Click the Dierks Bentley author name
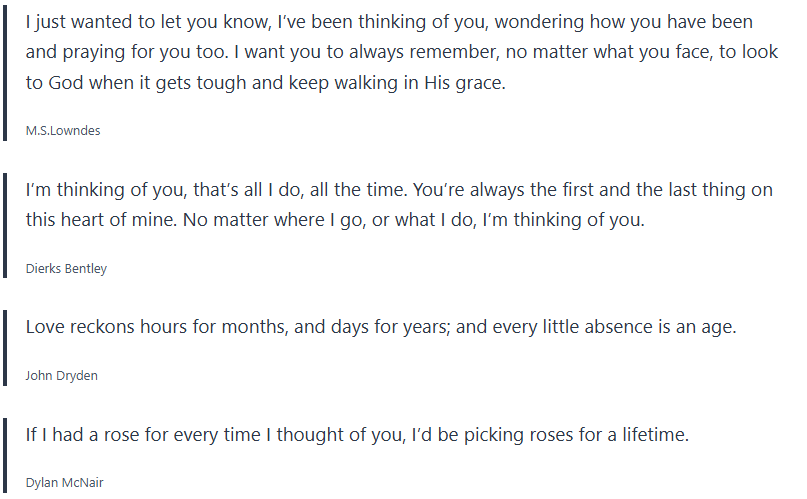 pyautogui.click(x=66, y=268)
